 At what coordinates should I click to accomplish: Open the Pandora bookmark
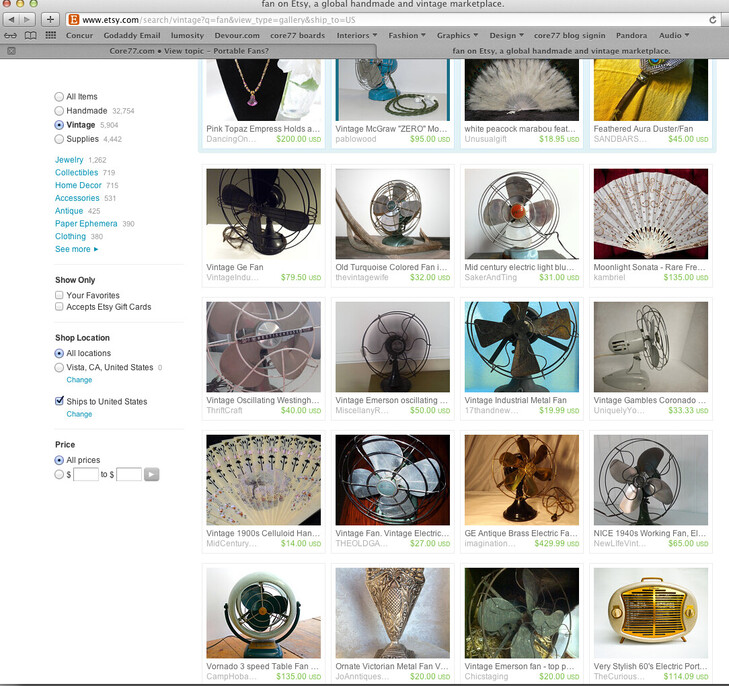pos(631,35)
